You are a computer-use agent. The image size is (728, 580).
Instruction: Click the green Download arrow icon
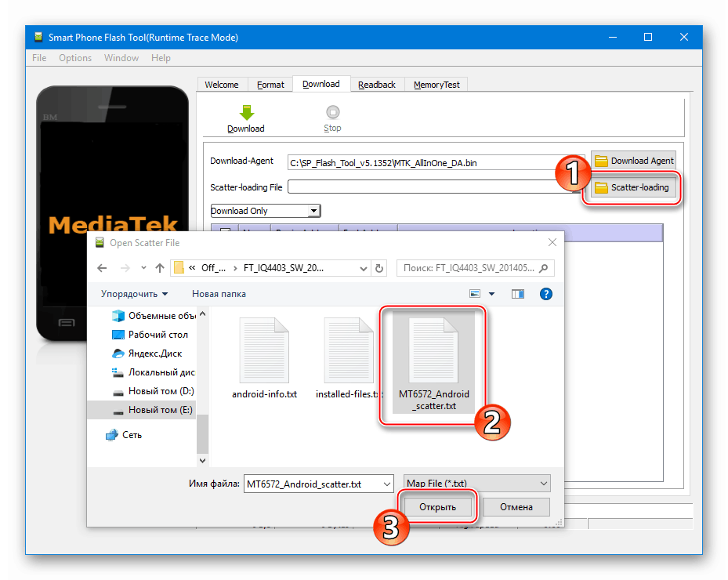point(246,113)
